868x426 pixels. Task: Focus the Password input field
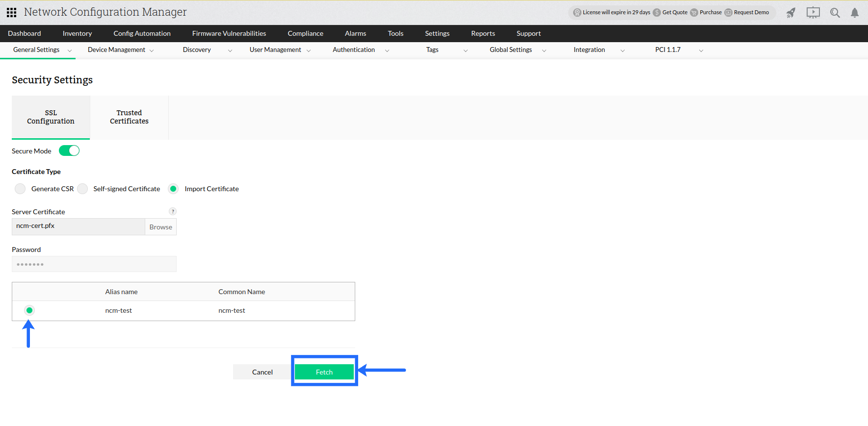point(94,264)
